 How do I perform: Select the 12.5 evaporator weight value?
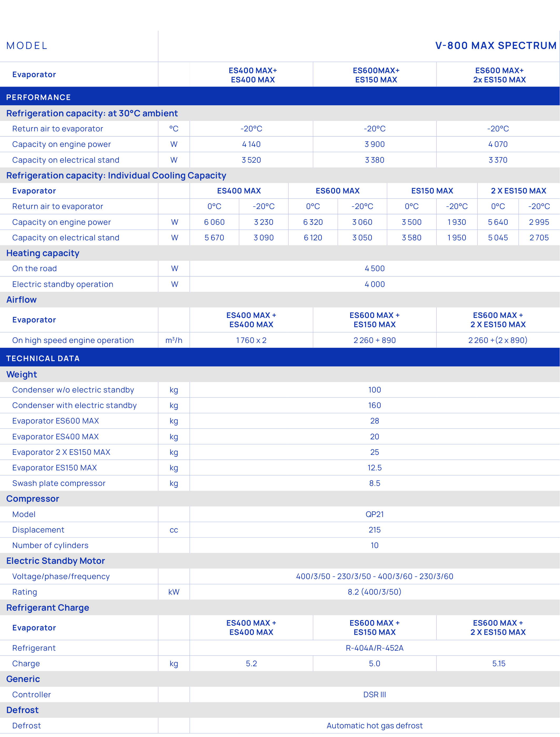[x=375, y=468]
